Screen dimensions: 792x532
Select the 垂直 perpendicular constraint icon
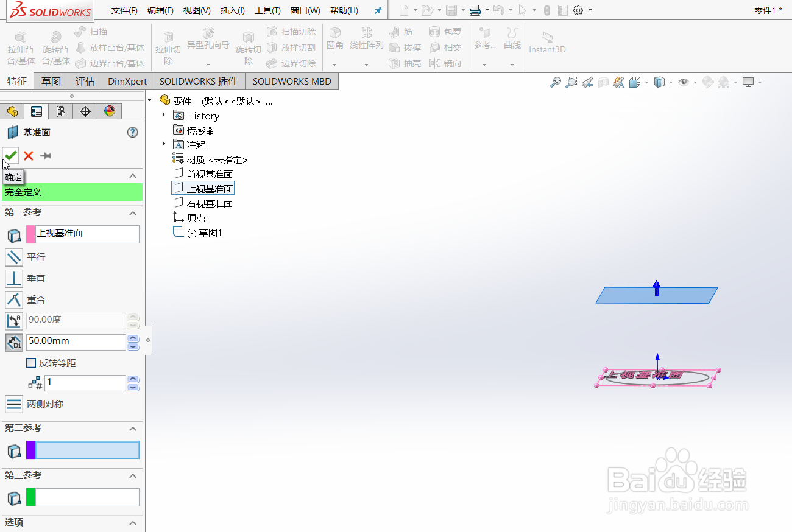click(14, 278)
